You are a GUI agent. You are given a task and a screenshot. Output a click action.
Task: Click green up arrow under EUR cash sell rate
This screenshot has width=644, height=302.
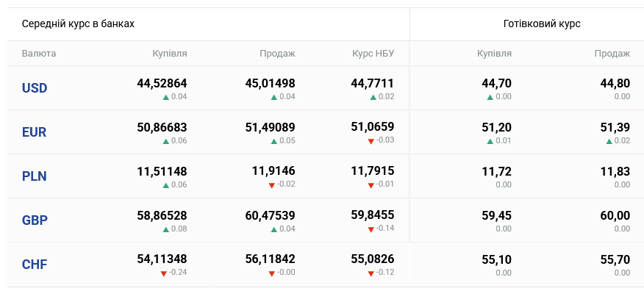(x=609, y=141)
